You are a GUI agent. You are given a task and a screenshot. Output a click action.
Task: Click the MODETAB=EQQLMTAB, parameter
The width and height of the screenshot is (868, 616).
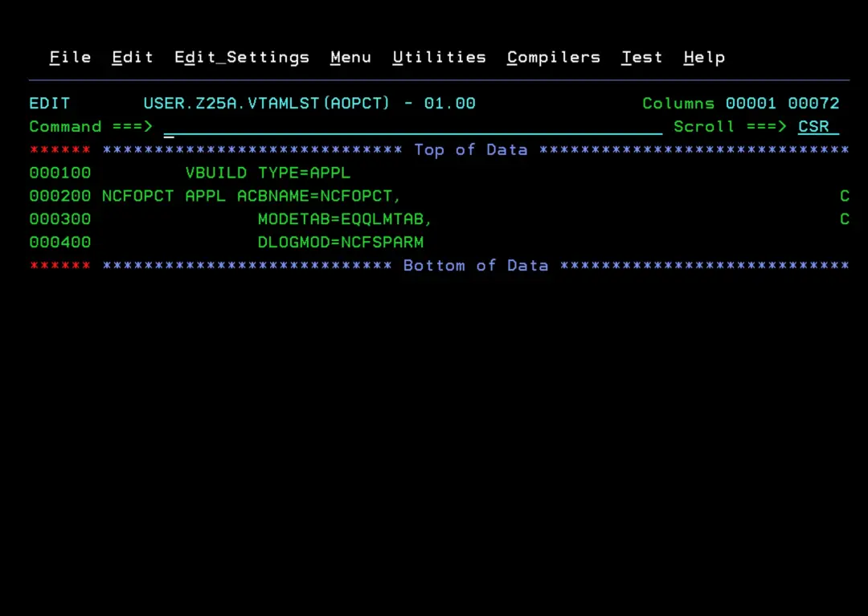click(344, 219)
